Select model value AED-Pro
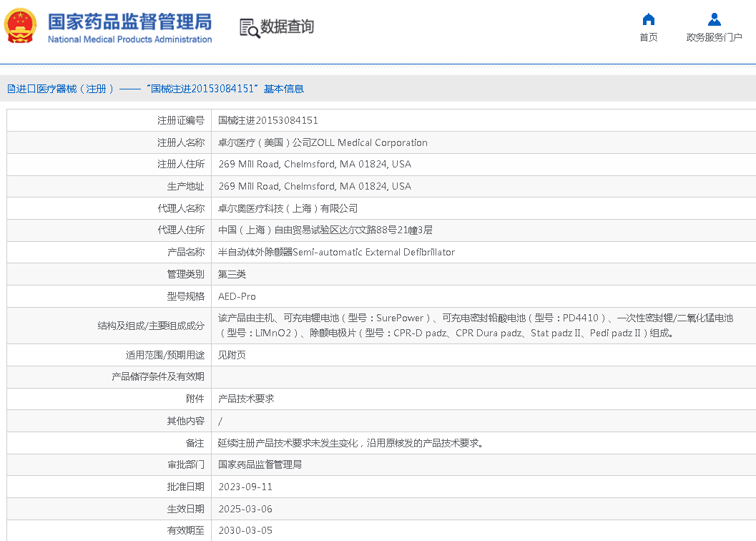Screen dimensions: 756x541 pos(237,296)
